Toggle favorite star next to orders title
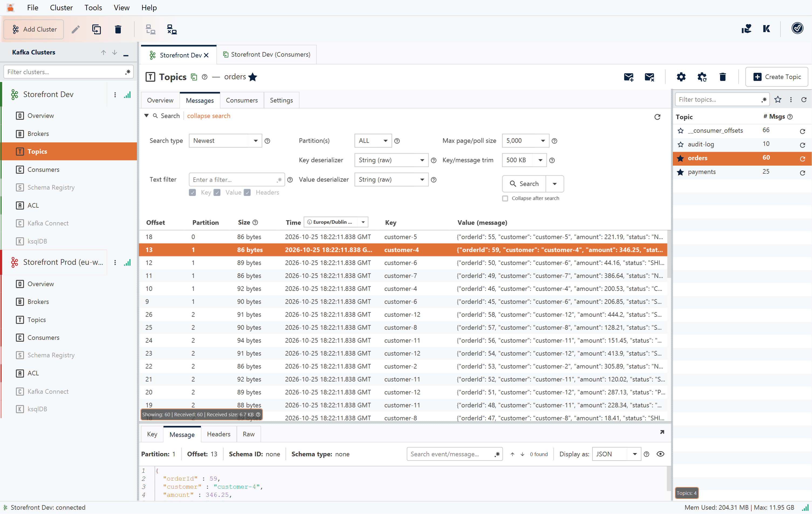812x514 pixels. (253, 77)
